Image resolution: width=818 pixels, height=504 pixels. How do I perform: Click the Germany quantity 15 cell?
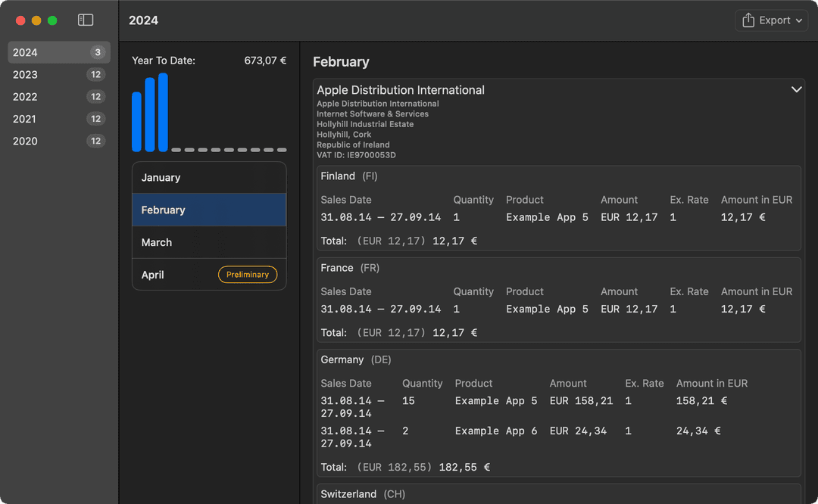coord(408,401)
